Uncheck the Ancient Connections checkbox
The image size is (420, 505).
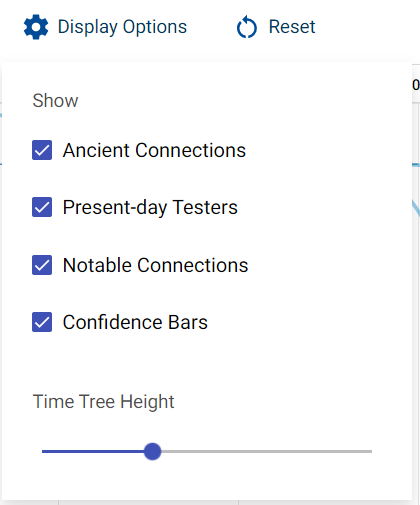click(x=42, y=150)
